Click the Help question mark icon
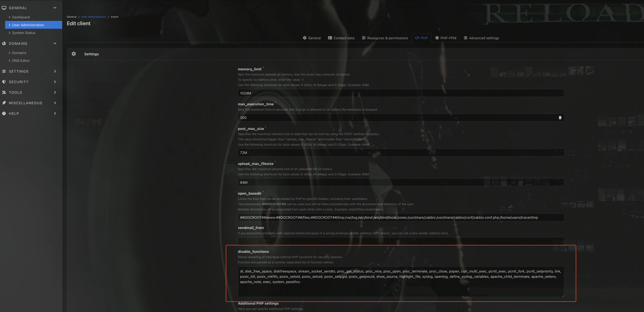This screenshot has height=312, width=644. (4, 113)
